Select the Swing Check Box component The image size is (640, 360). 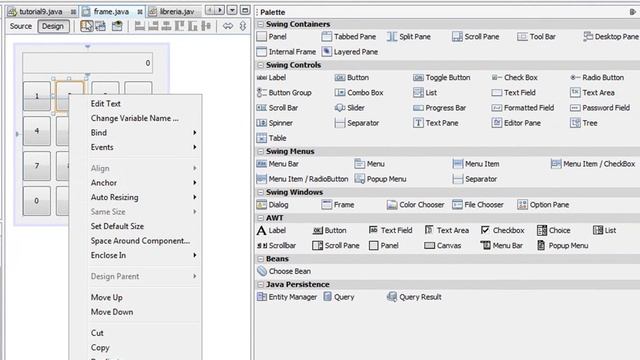coord(514,78)
